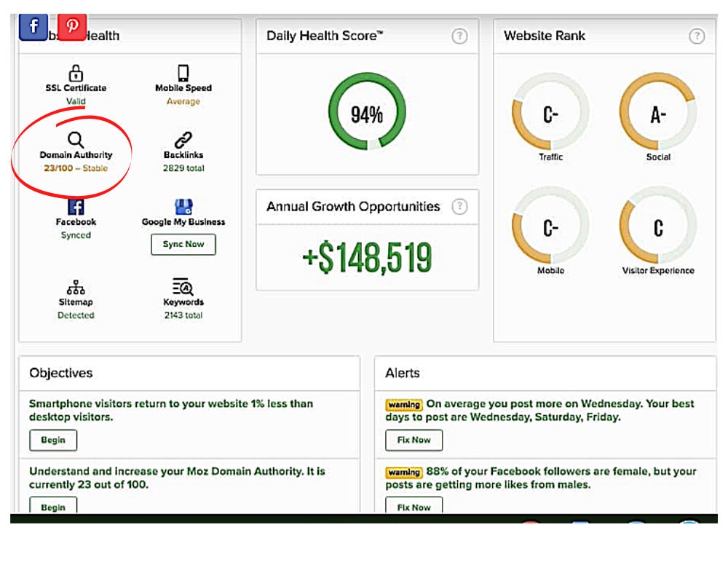Show help for Website Rank

(x=697, y=36)
